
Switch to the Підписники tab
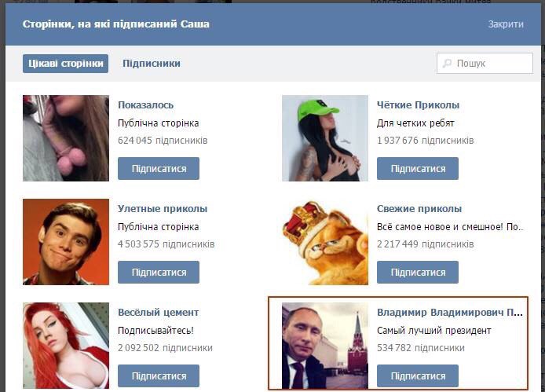(152, 64)
